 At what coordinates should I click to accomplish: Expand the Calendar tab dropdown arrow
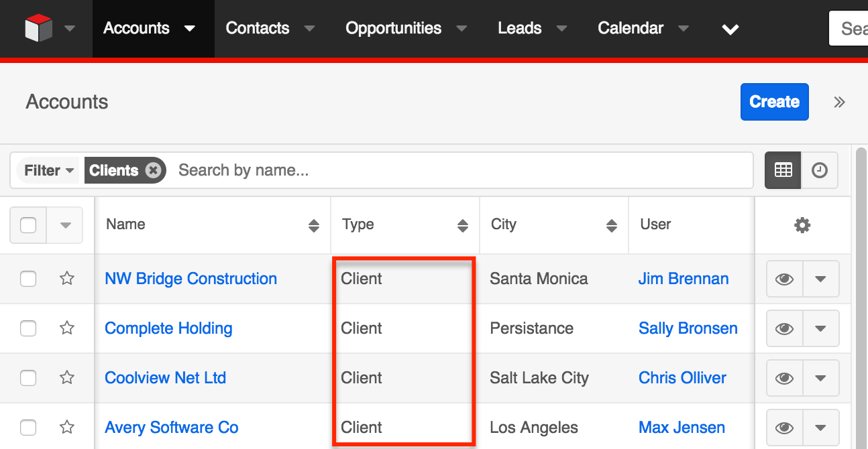pyautogui.click(x=684, y=29)
